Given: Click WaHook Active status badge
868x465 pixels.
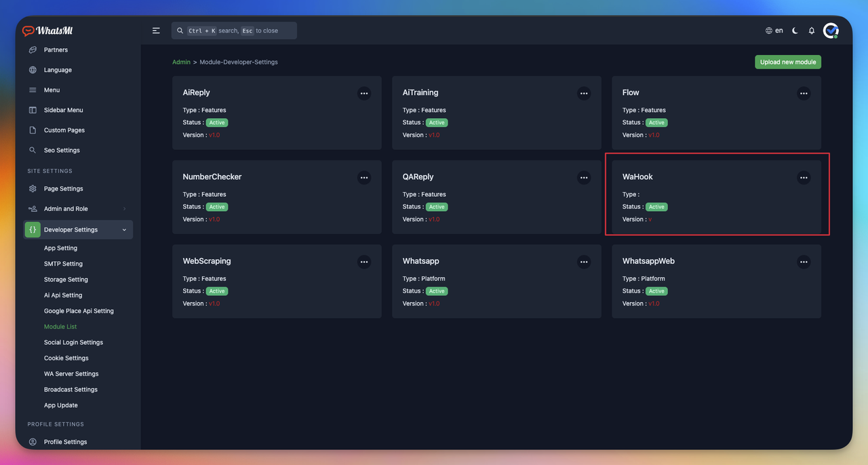Looking at the screenshot, I should click(656, 207).
